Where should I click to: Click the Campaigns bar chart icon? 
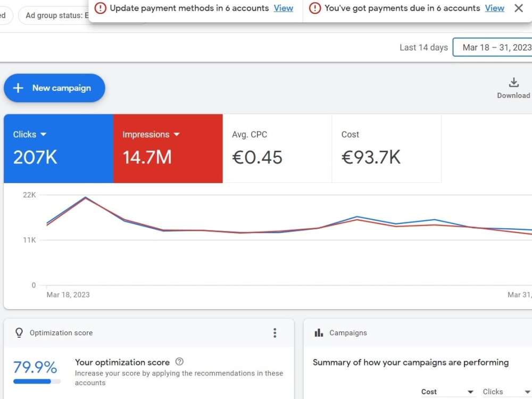pos(319,333)
